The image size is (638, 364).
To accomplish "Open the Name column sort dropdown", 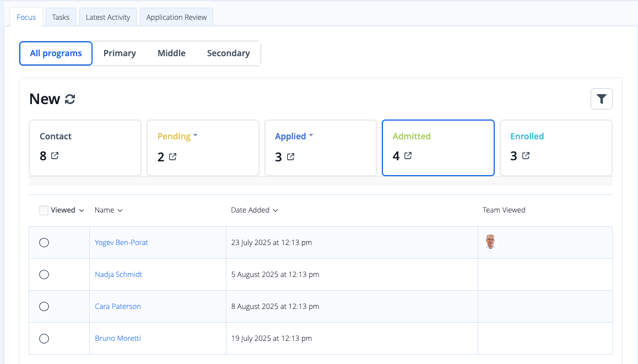I will tap(121, 210).
